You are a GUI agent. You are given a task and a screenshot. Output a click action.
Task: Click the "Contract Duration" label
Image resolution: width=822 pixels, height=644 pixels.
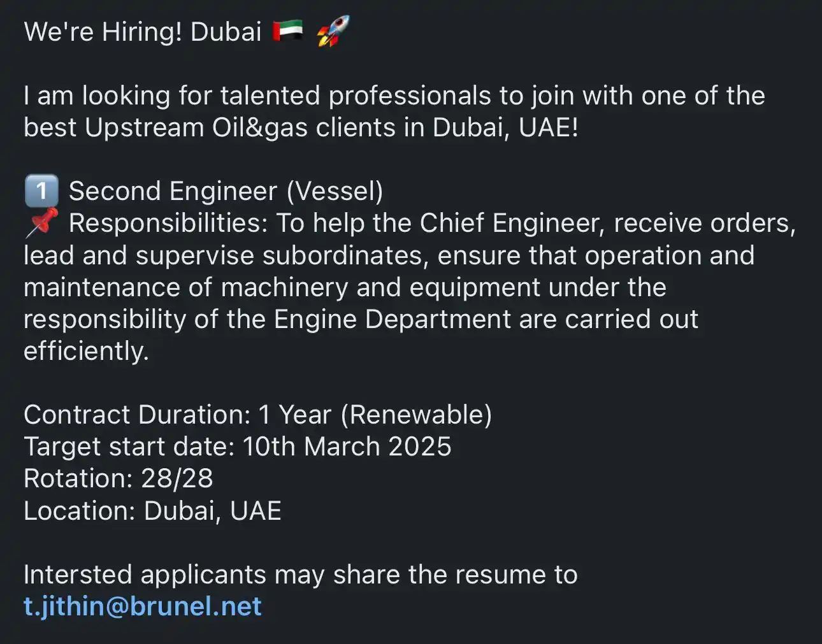coord(137,415)
